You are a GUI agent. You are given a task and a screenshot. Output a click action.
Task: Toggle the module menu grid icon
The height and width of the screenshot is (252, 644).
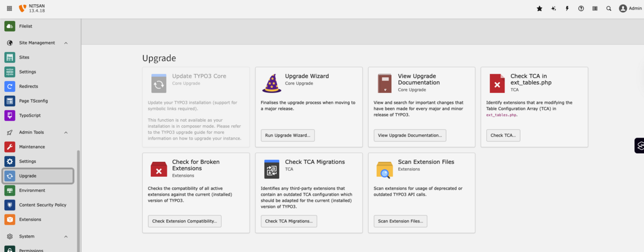tap(9, 9)
